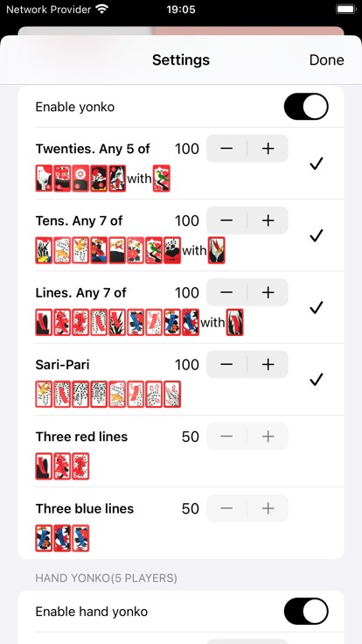The width and height of the screenshot is (362, 644).
Task: Tap the first card in Tens row
Action: [44, 250]
